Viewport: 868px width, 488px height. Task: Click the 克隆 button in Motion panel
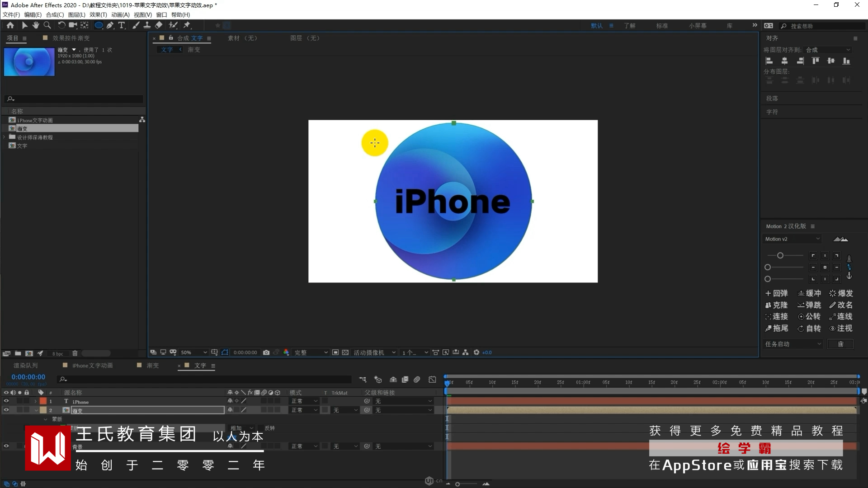coord(776,305)
